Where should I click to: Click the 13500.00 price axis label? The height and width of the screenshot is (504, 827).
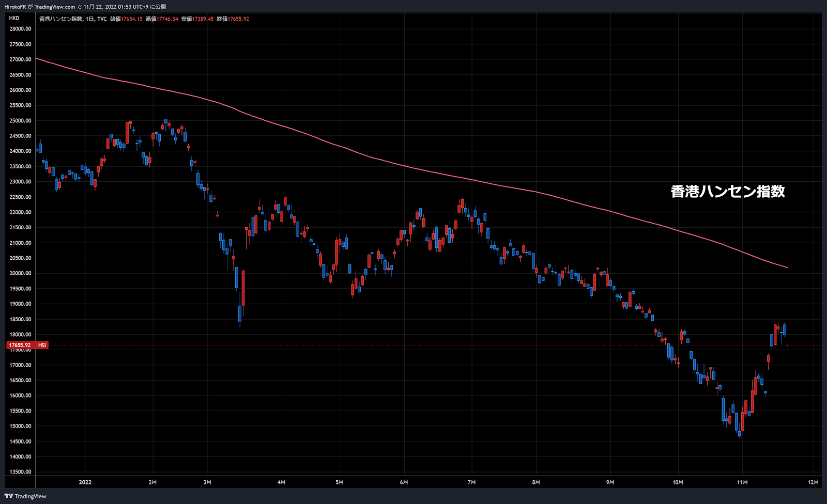click(x=20, y=472)
